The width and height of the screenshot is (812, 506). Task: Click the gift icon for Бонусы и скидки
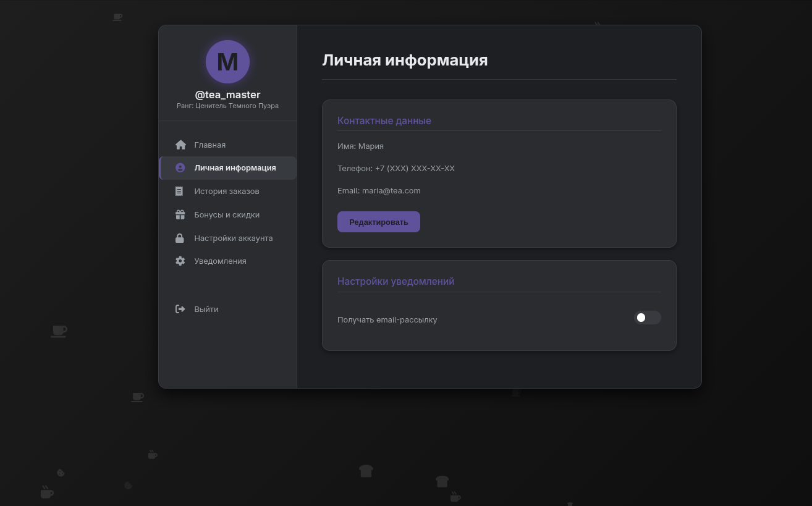180,215
